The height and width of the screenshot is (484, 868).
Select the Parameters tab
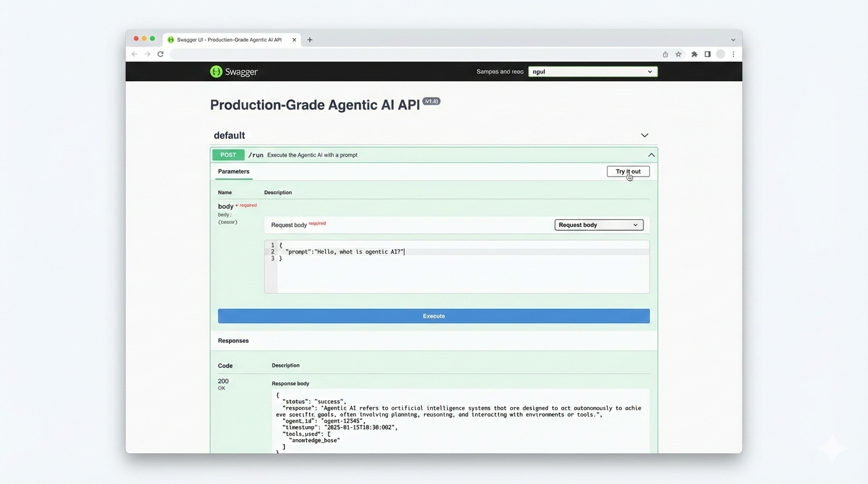click(233, 171)
